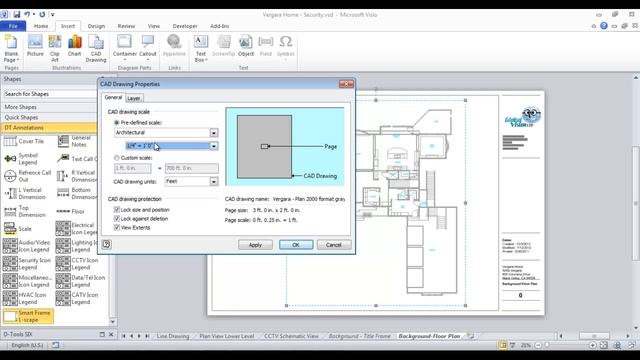
Task: Switch to the Design ribbon tab
Action: point(96,26)
